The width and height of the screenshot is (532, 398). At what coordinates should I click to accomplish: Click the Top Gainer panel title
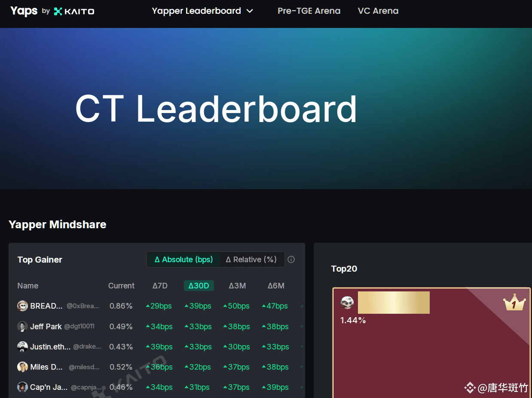pyautogui.click(x=40, y=260)
